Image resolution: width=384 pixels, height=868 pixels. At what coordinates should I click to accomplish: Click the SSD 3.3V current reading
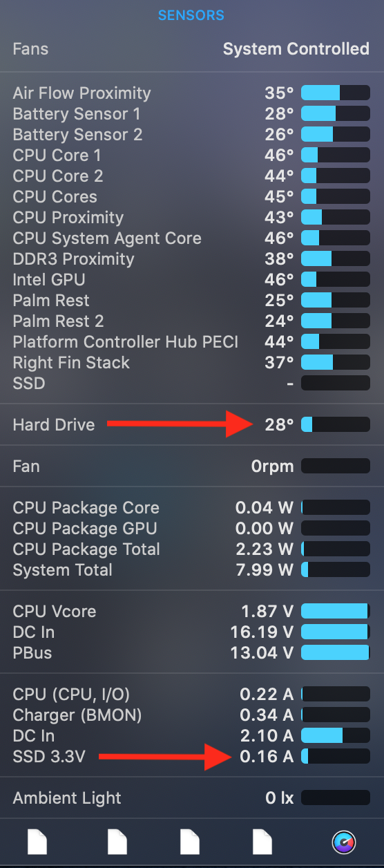267,756
